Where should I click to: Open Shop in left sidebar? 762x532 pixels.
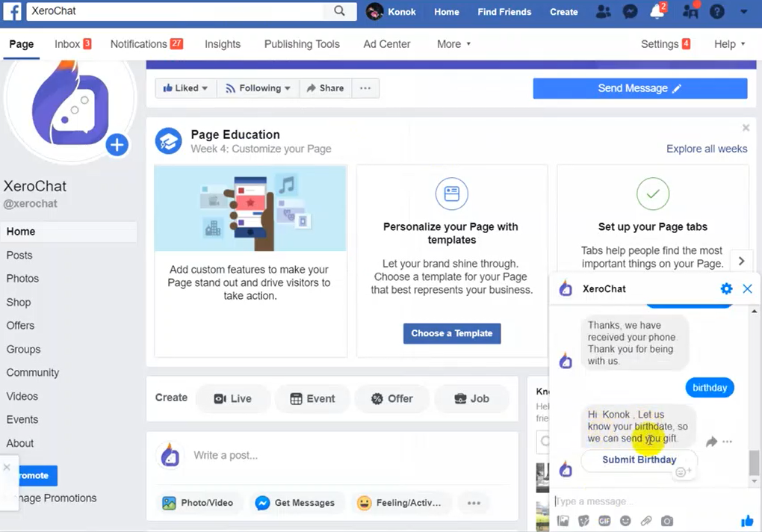click(19, 302)
